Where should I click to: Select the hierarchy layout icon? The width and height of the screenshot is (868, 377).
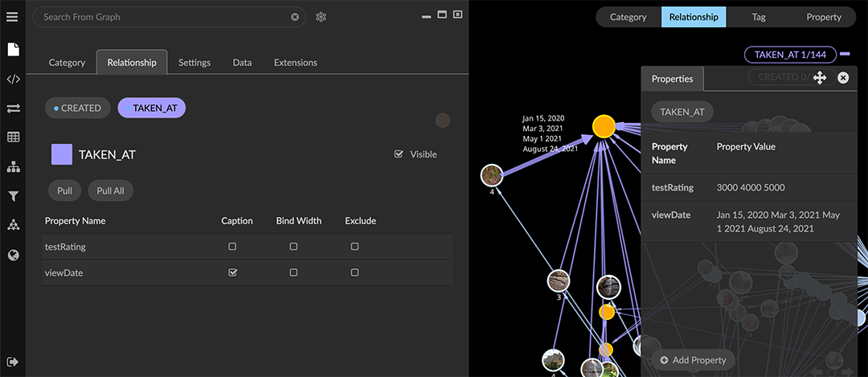click(13, 166)
